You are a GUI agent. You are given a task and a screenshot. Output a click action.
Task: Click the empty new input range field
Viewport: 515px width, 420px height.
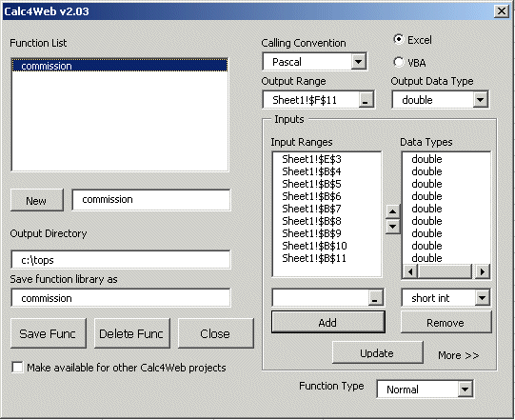pyautogui.click(x=321, y=298)
